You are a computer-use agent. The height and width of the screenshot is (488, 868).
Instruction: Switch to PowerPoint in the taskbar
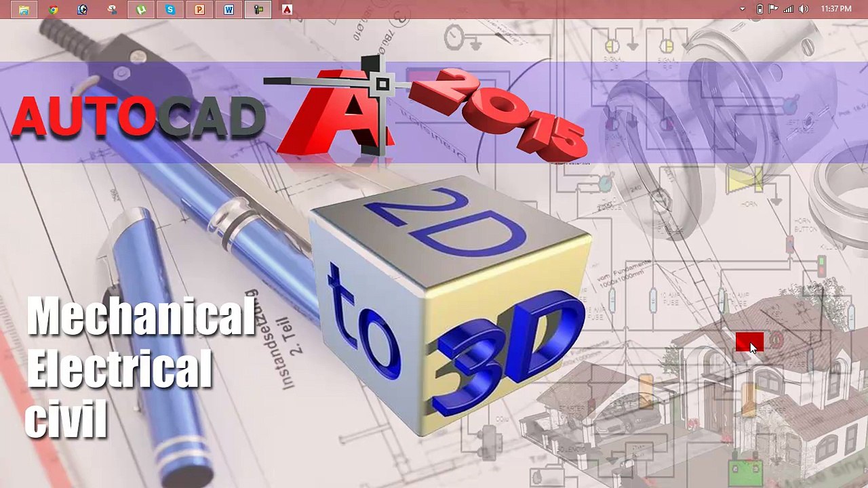click(199, 9)
